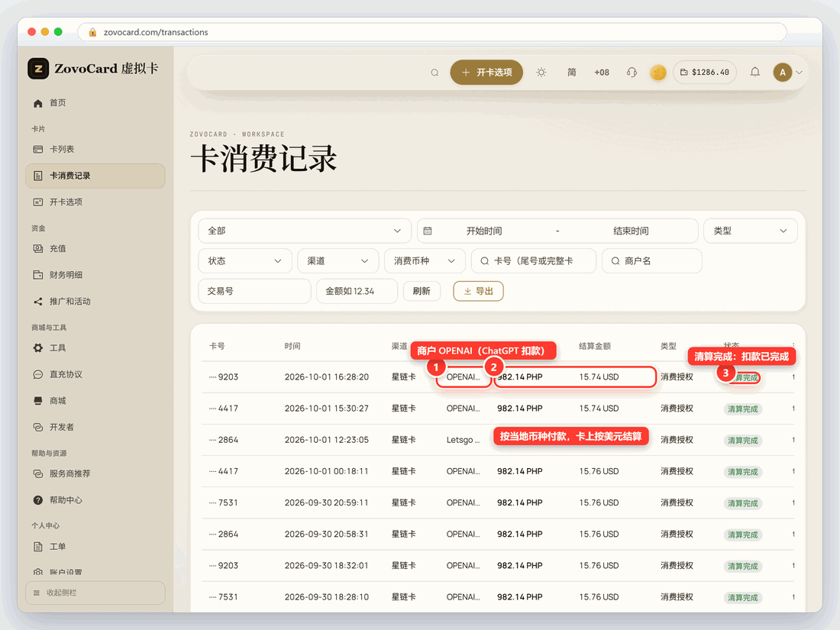The width and height of the screenshot is (840, 630).
Task: Go to 首页 in sidebar
Action: 95,103
